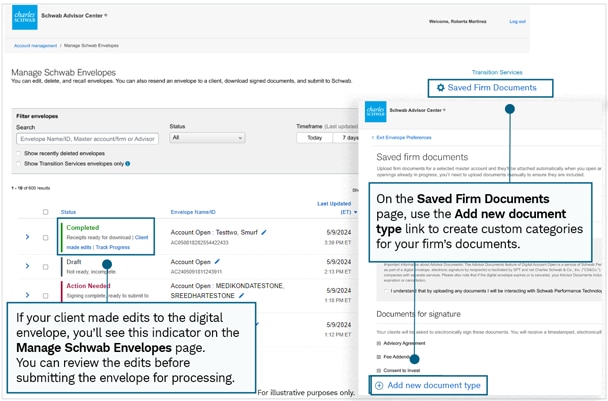Image resolution: width=608 pixels, height=401 pixels.
Task: Select the Today timeframe option
Action: (x=314, y=138)
